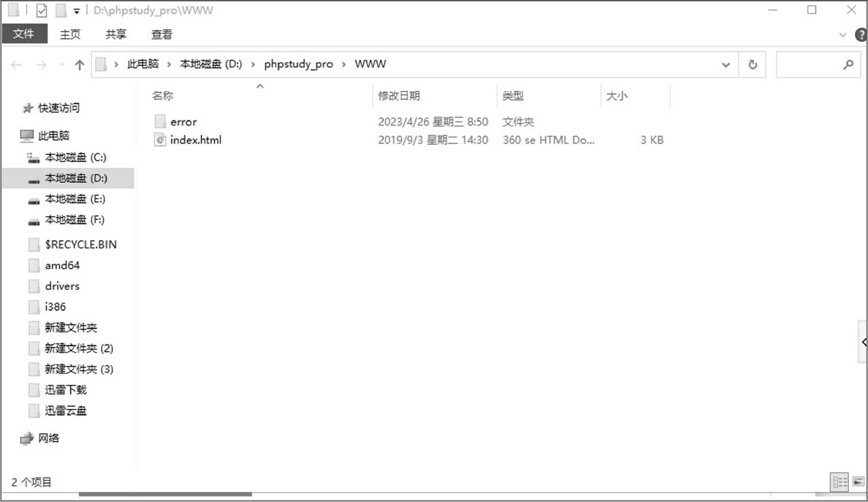Select 新建文件夹 (2) in navigation pane
868x502 pixels.
(79, 348)
